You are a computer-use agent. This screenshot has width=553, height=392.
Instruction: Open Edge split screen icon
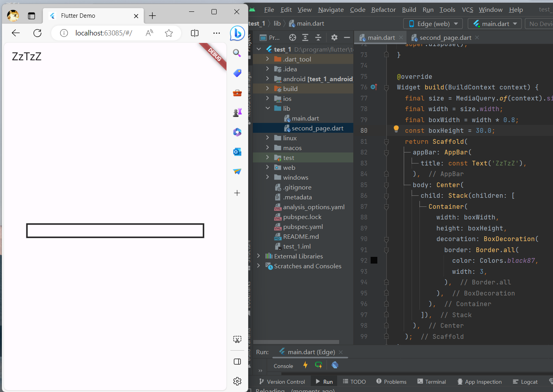[x=195, y=33]
